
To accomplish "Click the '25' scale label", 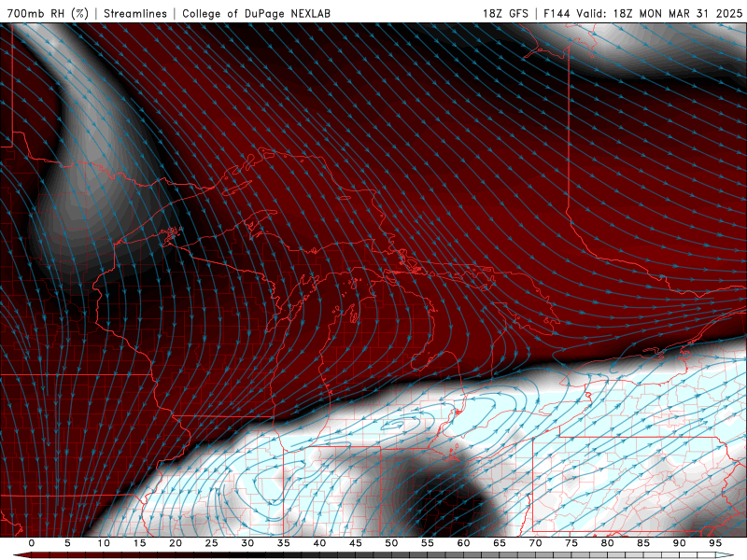I will coord(212,543).
